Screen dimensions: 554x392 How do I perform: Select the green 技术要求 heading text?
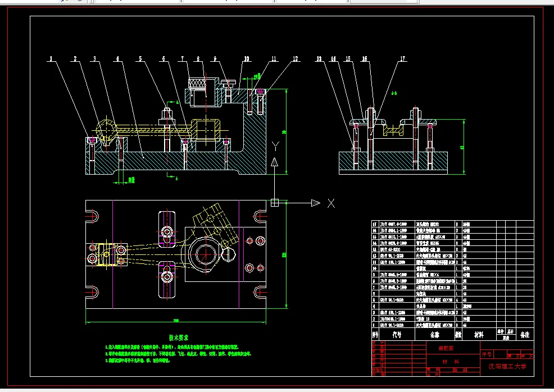(179, 338)
